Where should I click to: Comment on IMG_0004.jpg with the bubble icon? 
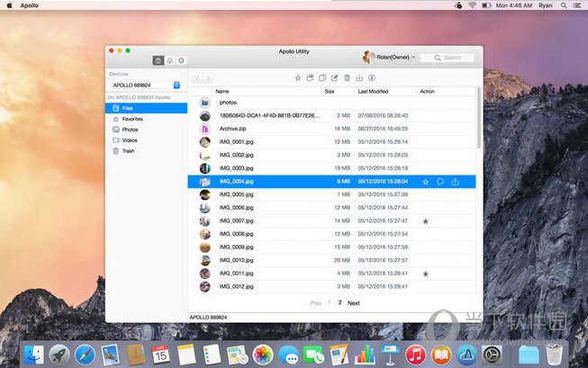pos(440,182)
